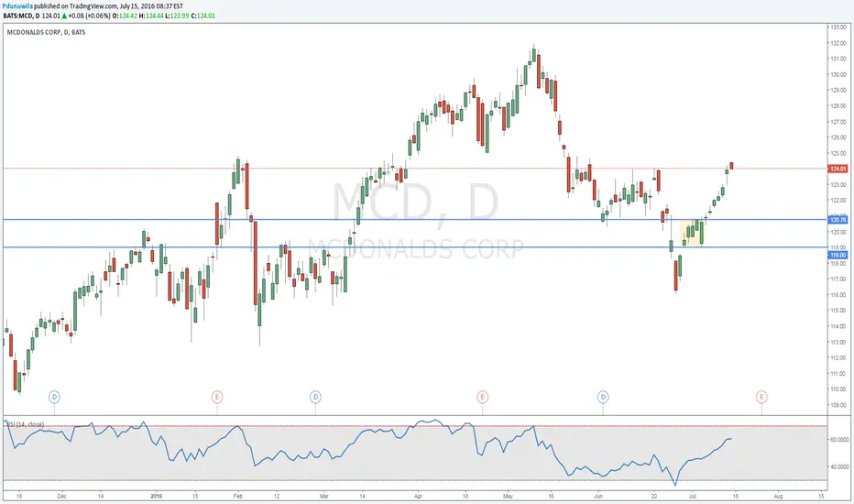The height and width of the screenshot is (504, 854).
Task: Click the earnings E marker near February
Action: pyautogui.click(x=217, y=397)
